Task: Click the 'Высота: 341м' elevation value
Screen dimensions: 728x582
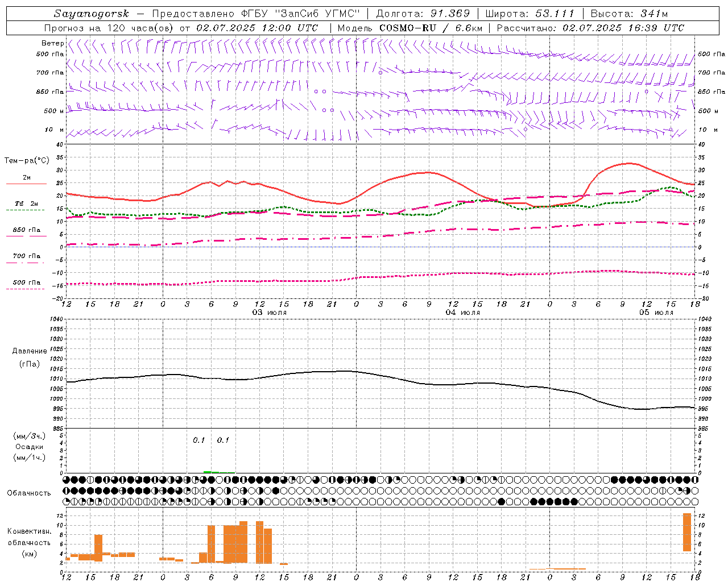Action: tap(629, 14)
